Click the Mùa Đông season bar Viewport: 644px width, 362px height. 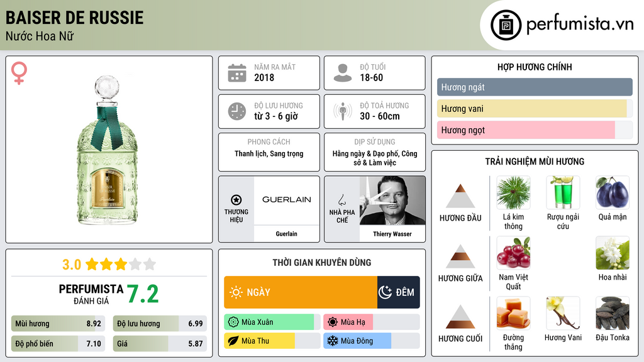pyautogui.click(x=357, y=341)
